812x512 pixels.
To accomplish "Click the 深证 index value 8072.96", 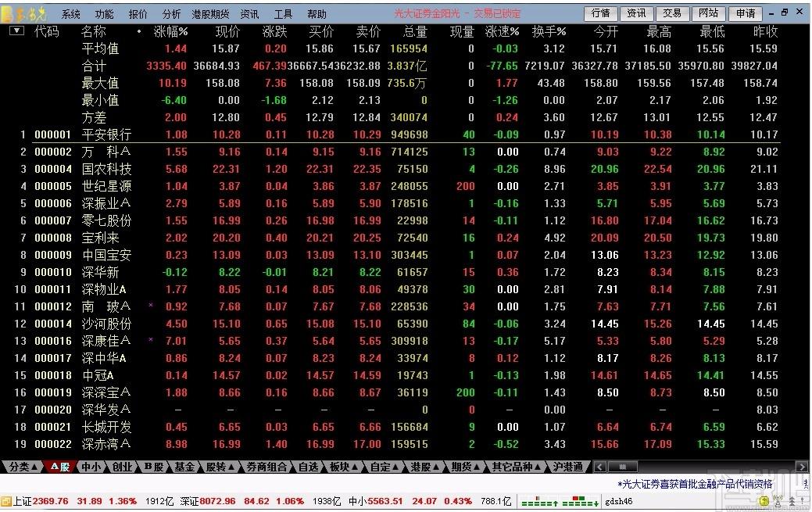I will click(x=217, y=501).
